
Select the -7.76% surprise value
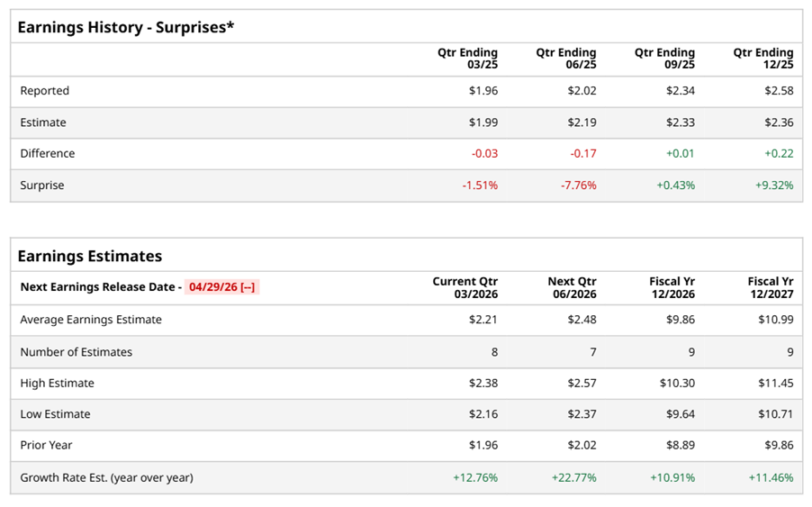(579, 186)
